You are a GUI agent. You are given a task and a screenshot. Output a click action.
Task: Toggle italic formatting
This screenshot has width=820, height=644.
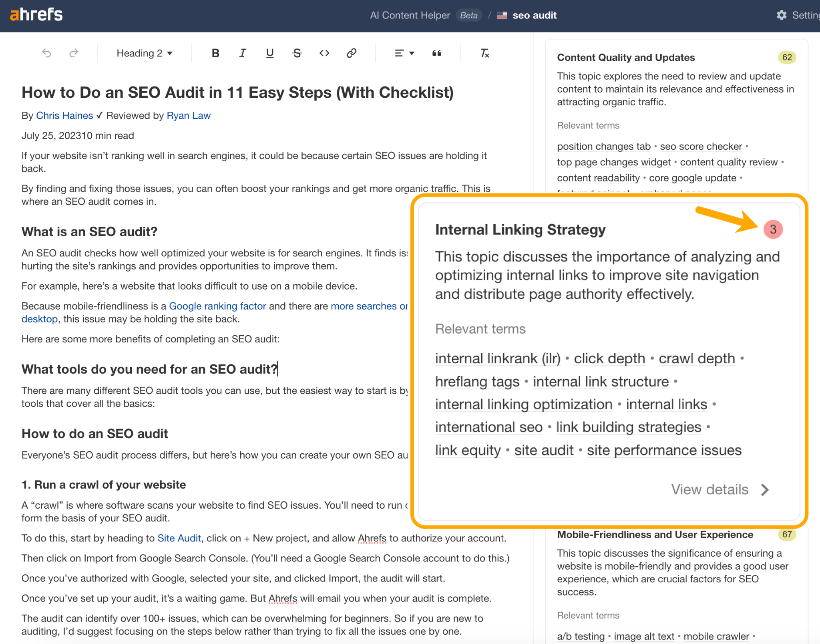tap(242, 53)
